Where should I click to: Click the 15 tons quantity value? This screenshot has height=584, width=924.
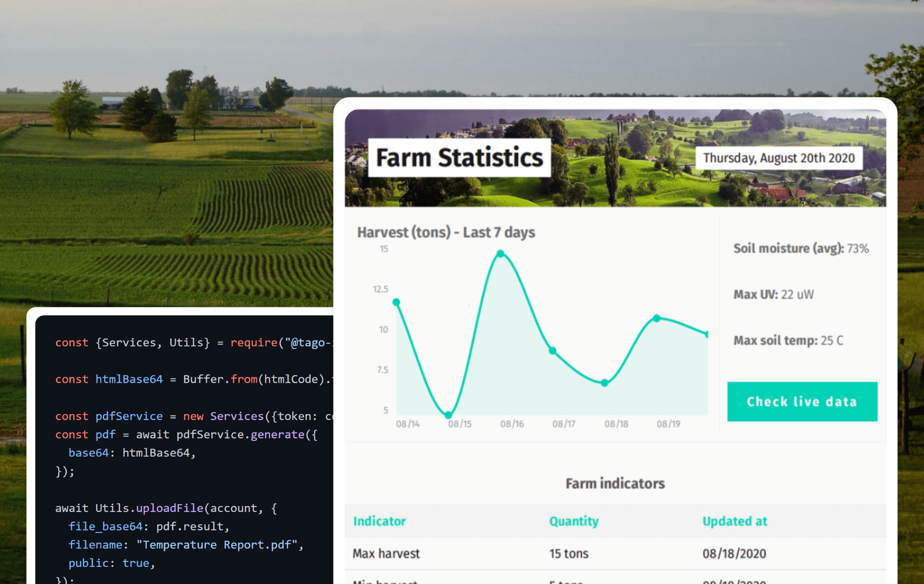568,553
